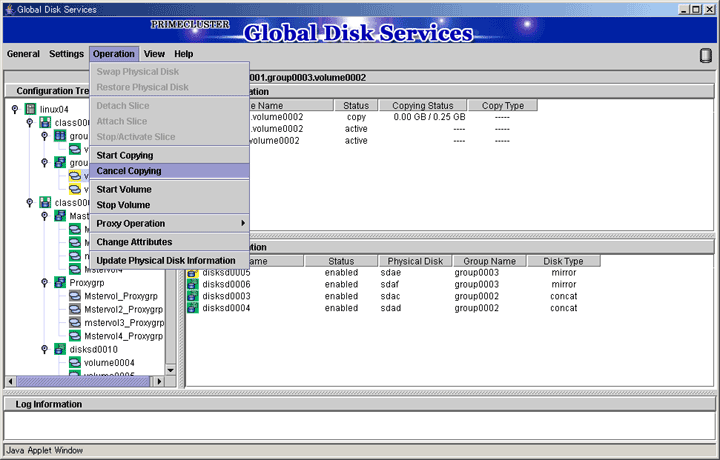The image size is (720, 460).
Task: Select the disksd0010 tree item
Action: [x=94, y=349]
